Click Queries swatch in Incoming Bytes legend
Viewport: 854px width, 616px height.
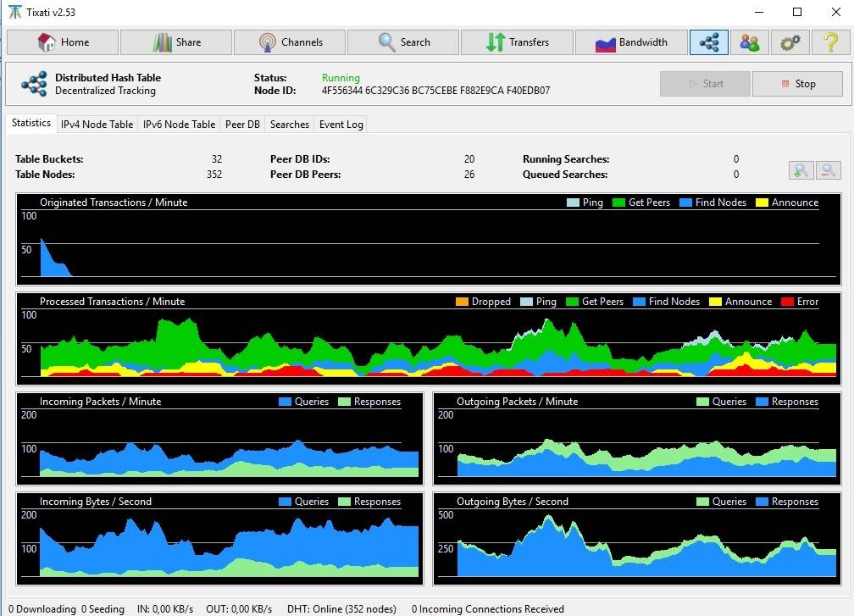click(285, 502)
